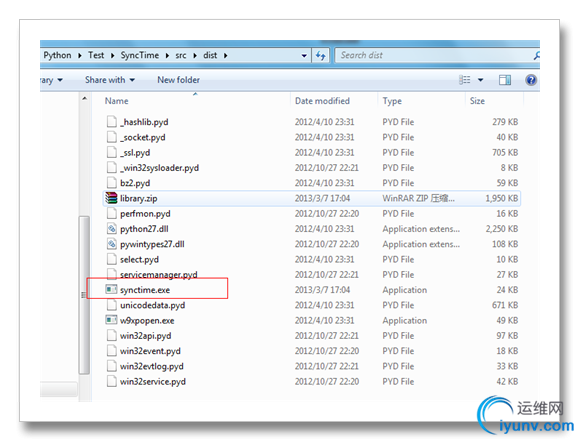This screenshot has width=580, height=442.
Task: Click the python27.dll gear icon
Action: pos(111,228)
